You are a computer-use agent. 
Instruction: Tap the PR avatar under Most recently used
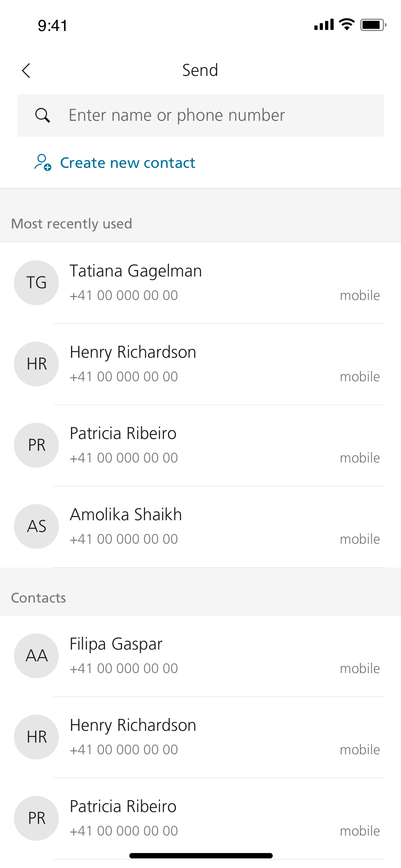(36, 445)
